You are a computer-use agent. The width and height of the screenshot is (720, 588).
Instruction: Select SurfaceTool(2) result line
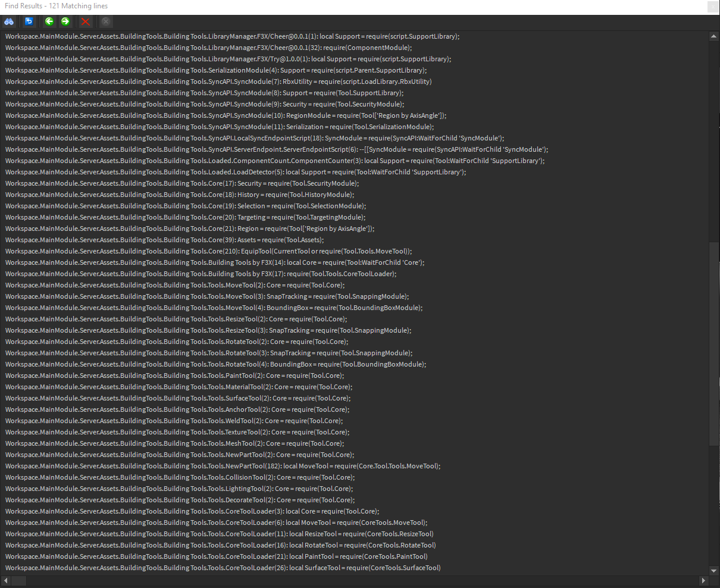(x=178, y=398)
